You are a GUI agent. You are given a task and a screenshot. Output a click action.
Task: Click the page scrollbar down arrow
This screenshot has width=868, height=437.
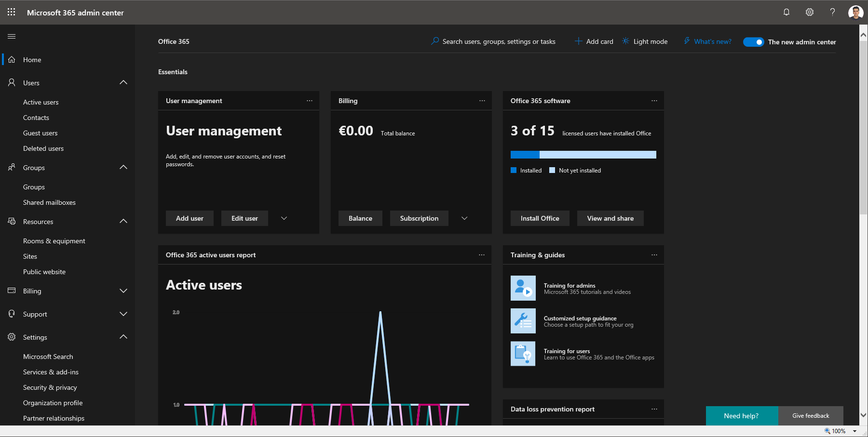click(864, 415)
